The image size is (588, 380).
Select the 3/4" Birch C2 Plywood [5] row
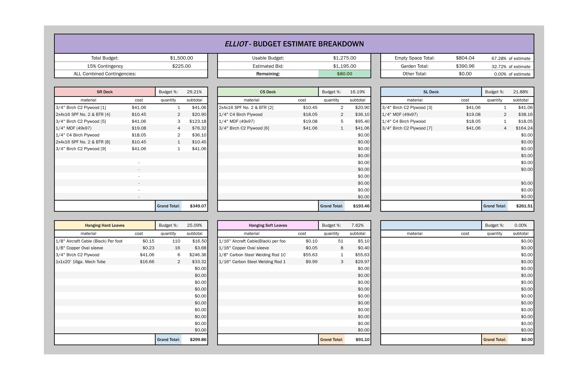[81, 121]
